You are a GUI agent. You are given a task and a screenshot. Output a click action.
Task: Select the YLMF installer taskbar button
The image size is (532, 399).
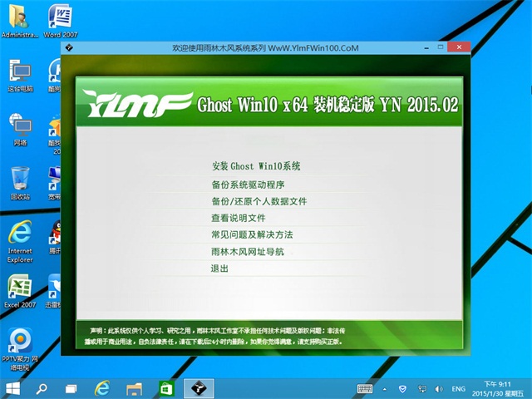click(199, 389)
